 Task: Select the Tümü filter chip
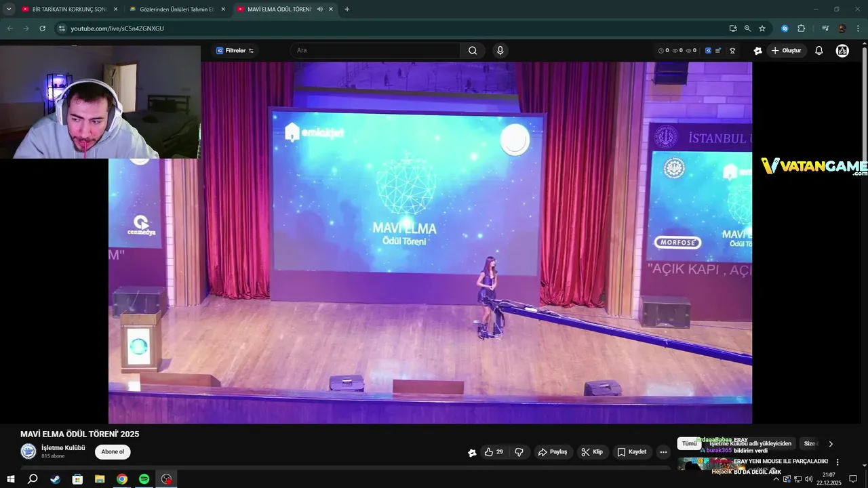689,444
